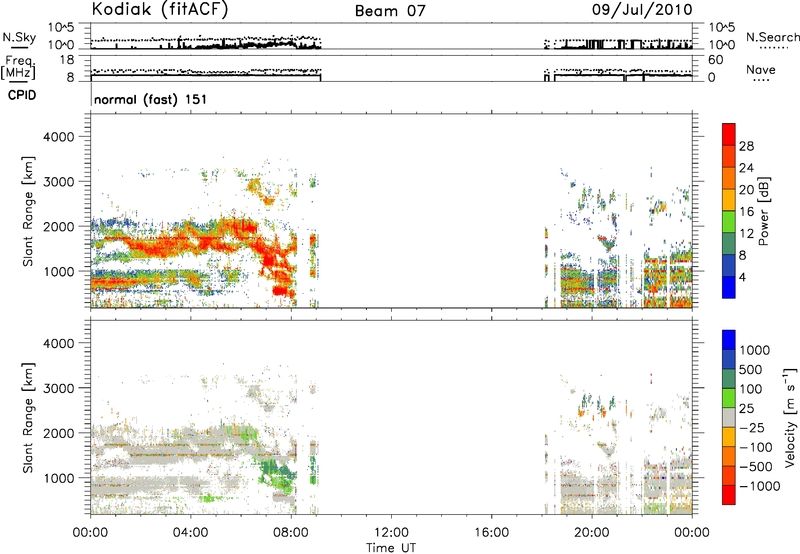
Task: Pick the yellow-orange 16–20 dB power swatch
Action: (729, 200)
